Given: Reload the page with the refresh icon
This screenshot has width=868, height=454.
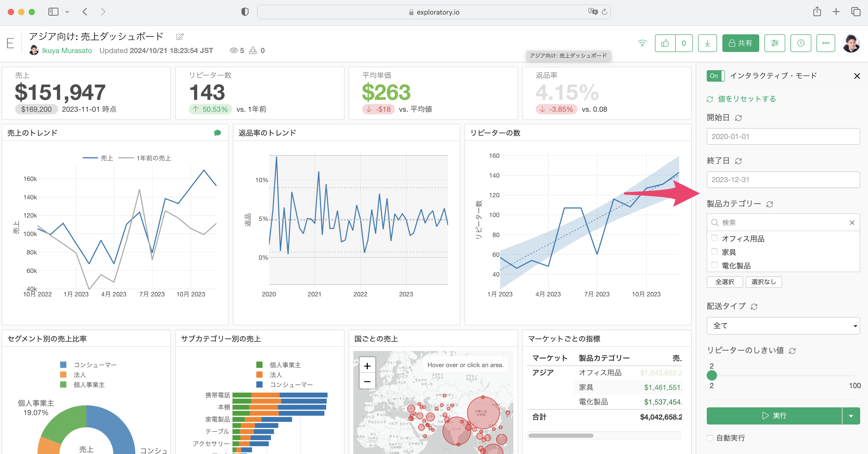Looking at the screenshot, I should point(604,12).
